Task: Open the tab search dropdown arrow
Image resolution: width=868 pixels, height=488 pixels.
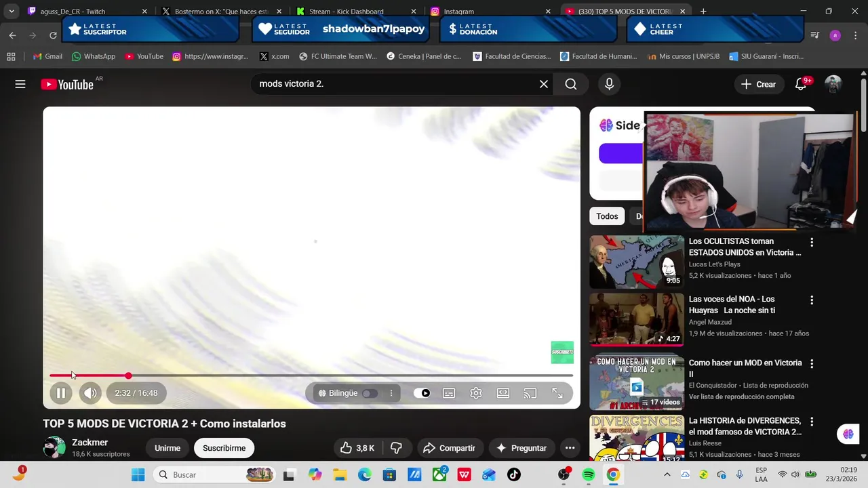Action: tap(12, 12)
